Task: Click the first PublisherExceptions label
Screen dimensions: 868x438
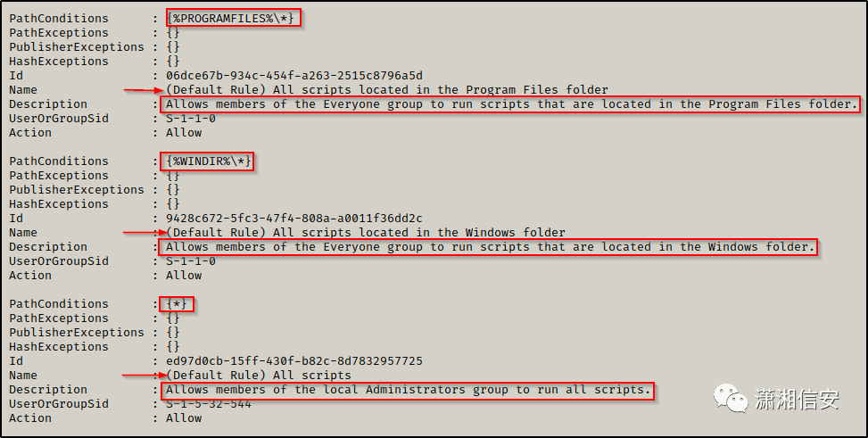Action: (x=77, y=47)
